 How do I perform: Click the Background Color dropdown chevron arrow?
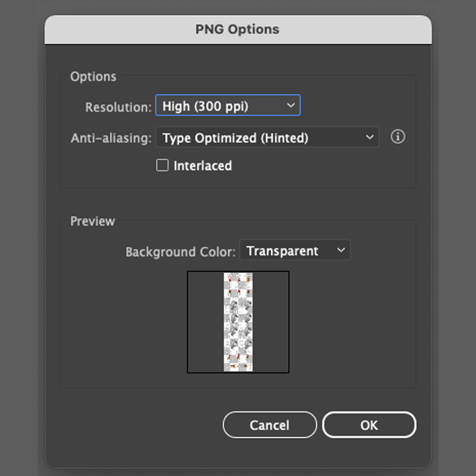coord(341,250)
